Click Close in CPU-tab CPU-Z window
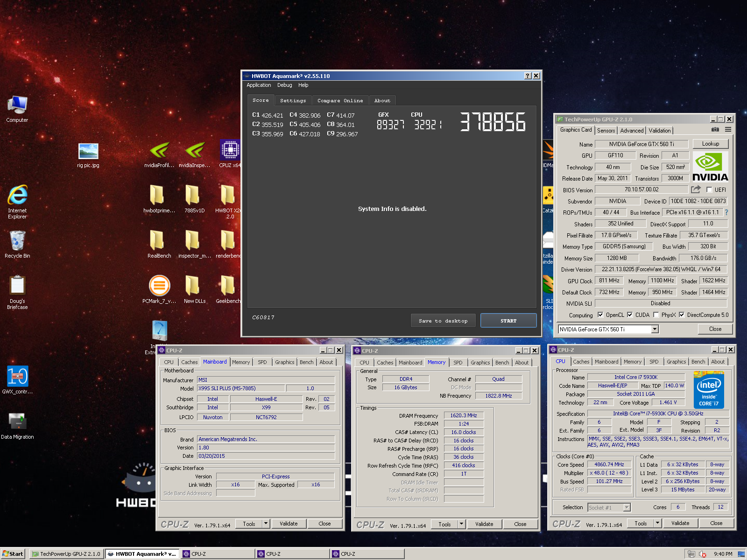 coord(716,523)
